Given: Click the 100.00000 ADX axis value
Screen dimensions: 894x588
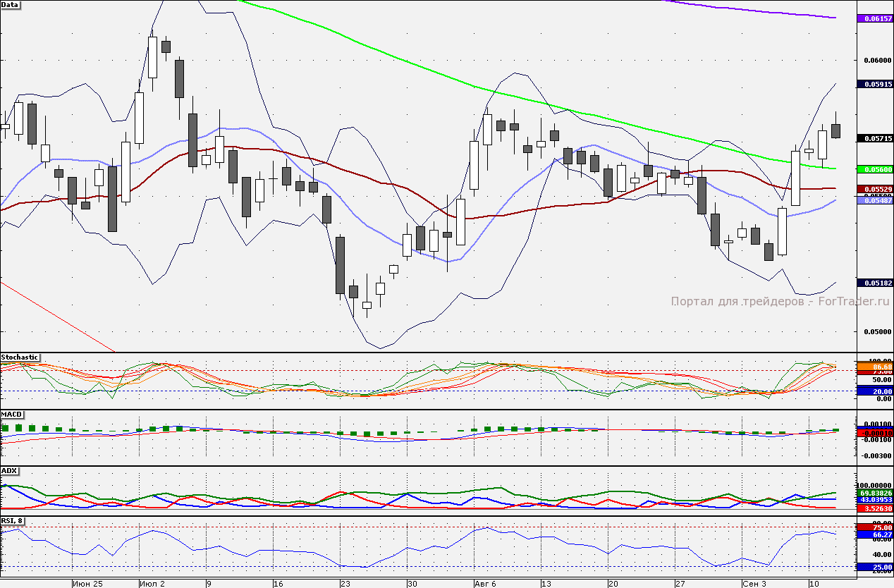Looking at the screenshot, I should (x=876, y=485).
